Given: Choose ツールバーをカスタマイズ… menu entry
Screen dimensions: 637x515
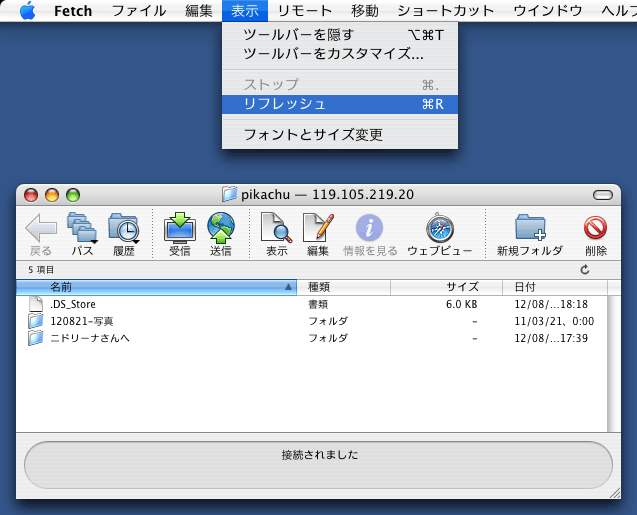Looking at the screenshot, I should coord(340,54).
